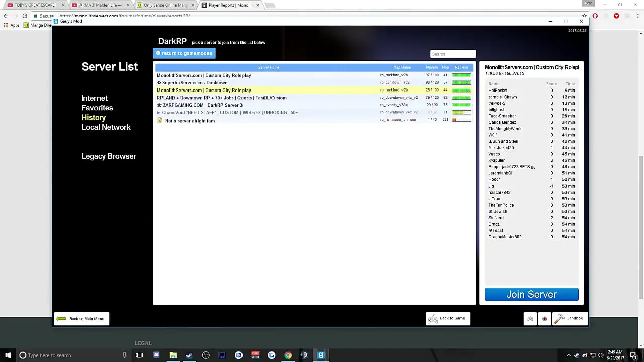This screenshot has width=644, height=362.
Task: Click the browser Reload button
Action: (x=25, y=16)
